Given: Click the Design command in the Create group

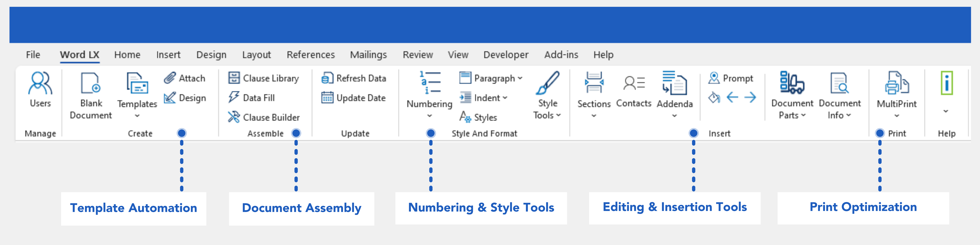Looking at the screenshot, I should coord(187,98).
